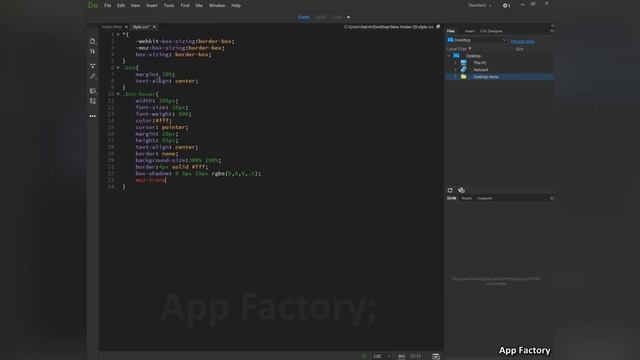
Task: Click the icon next to Refresh in Files panel
Action: click(462, 190)
